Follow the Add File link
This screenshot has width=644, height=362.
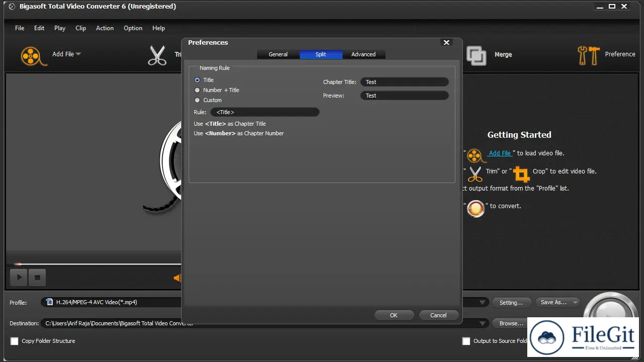(x=500, y=153)
